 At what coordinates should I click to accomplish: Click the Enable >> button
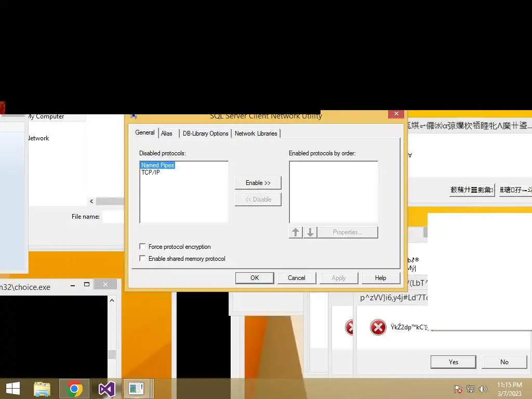coord(258,183)
